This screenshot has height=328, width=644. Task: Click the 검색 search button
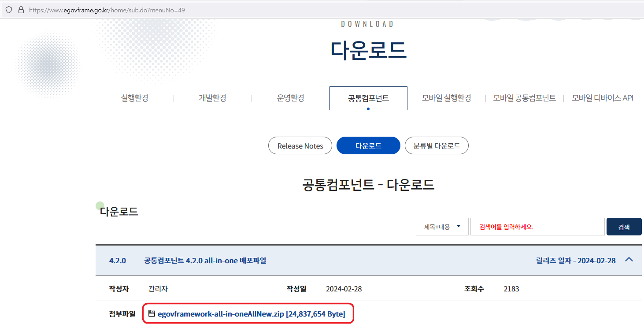point(624,227)
